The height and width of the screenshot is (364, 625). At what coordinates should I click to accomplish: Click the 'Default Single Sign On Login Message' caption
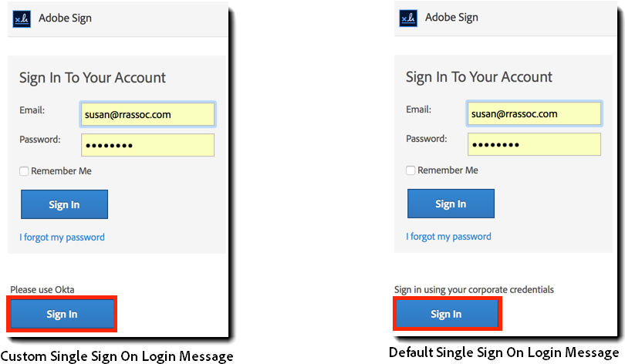(x=504, y=352)
